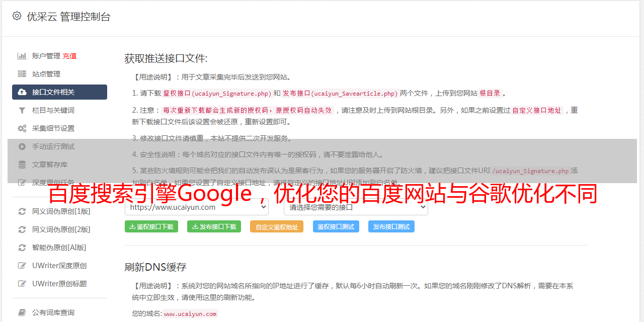Click the play circle icon for 手动运行测试
Image resolution: width=644 pixels, height=322 pixels.
(x=22, y=146)
